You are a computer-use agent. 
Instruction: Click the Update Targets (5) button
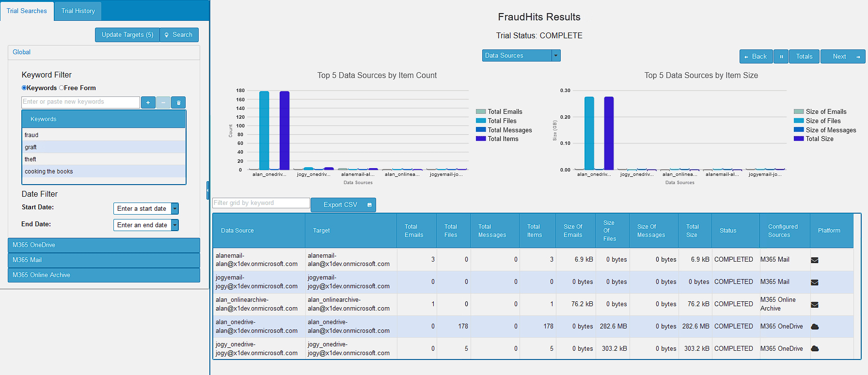coord(127,35)
